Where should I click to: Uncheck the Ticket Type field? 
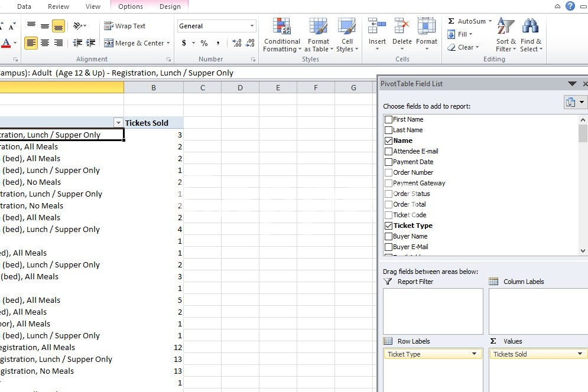[x=388, y=226]
